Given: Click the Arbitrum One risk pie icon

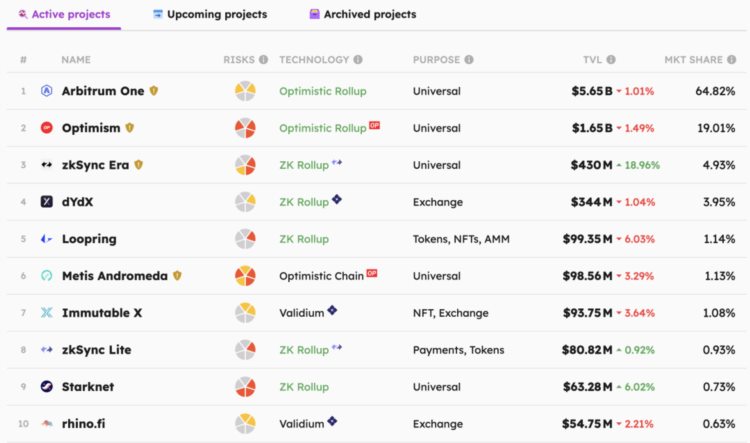Looking at the screenshot, I should point(245,91).
